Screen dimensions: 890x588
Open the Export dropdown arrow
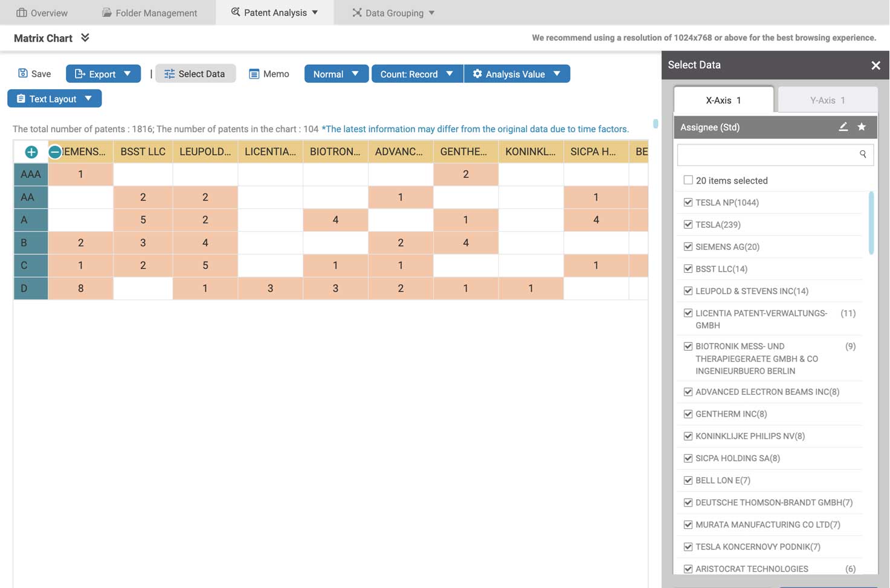pyautogui.click(x=127, y=74)
